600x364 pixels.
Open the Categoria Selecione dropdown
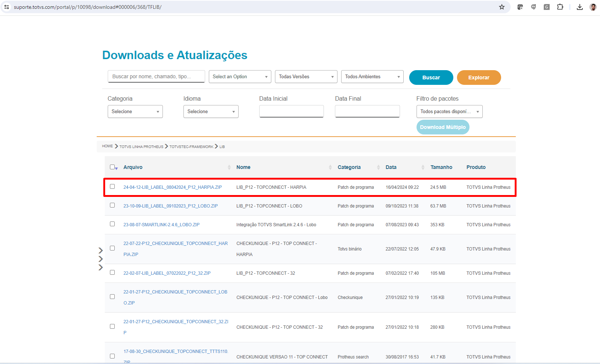(x=135, y=112)
